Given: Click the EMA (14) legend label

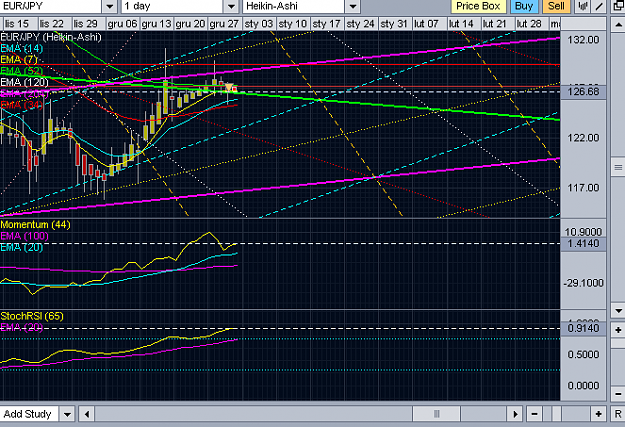Looking at the screenshot, I should coord(22,48).
